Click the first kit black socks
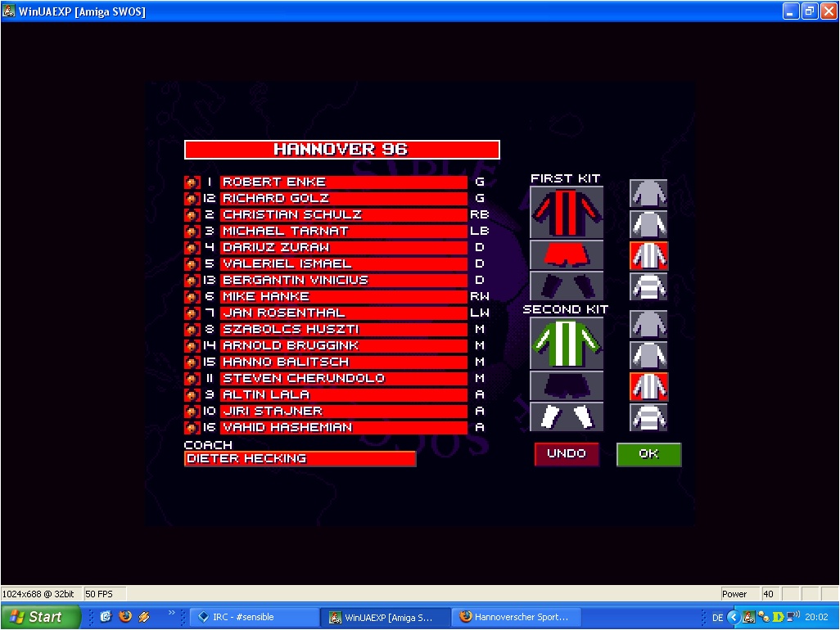This screenshot has height=630, width=840. (x=567, y=286)
